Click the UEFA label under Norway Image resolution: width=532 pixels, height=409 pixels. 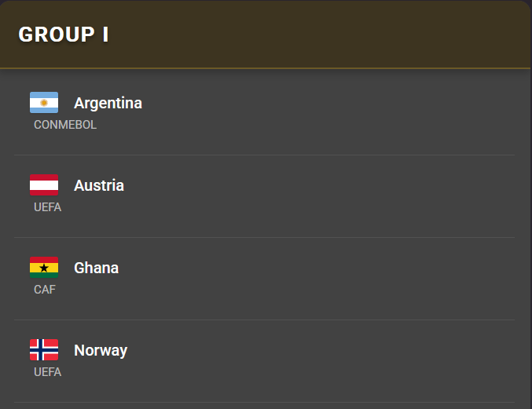47,372
